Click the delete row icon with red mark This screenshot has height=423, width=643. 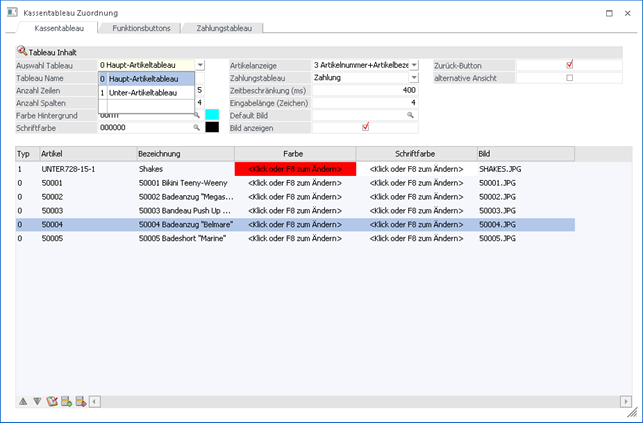(80, 401)
